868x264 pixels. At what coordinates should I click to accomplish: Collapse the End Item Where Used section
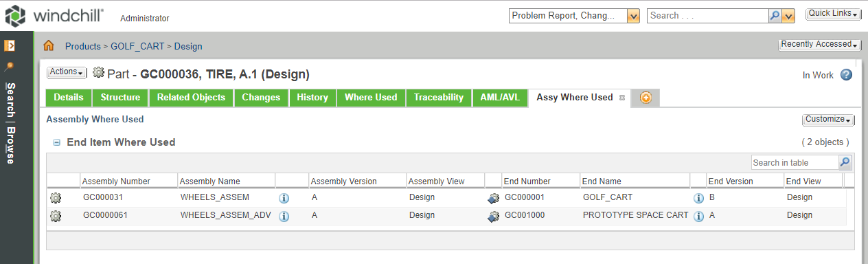57,142
